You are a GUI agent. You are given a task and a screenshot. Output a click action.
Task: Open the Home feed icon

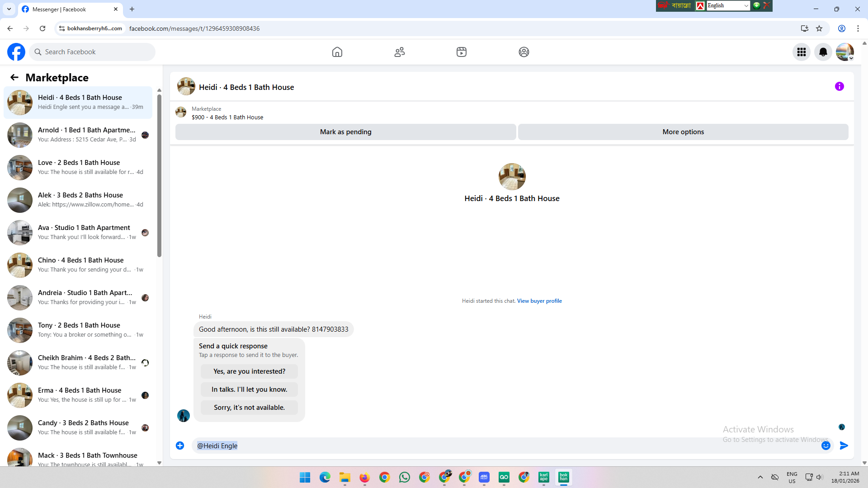(x=337, y=52)
